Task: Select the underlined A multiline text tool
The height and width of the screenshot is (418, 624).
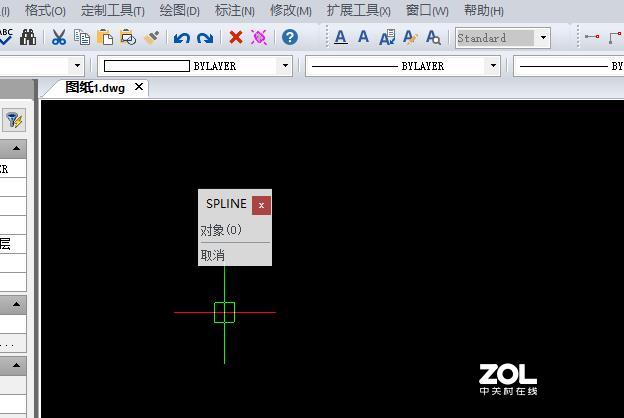Action: pyautogui.click(x=341, y=37)
